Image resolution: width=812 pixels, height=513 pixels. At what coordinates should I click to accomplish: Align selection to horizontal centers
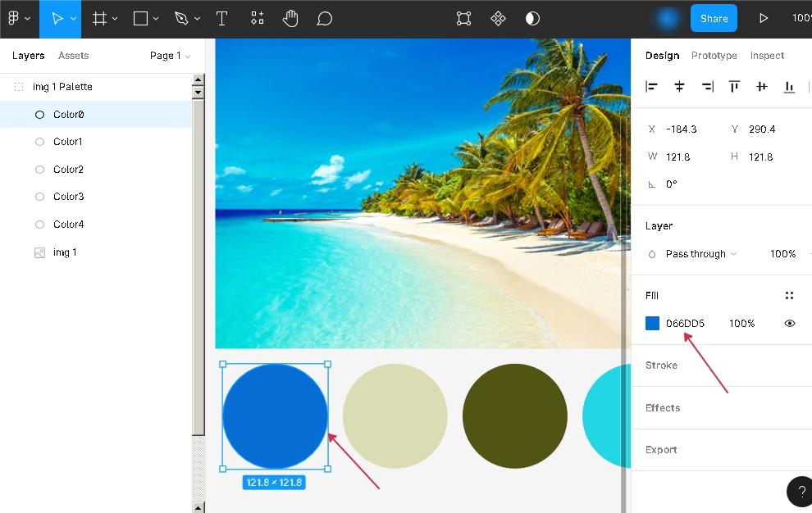click(x=679, y=87)
